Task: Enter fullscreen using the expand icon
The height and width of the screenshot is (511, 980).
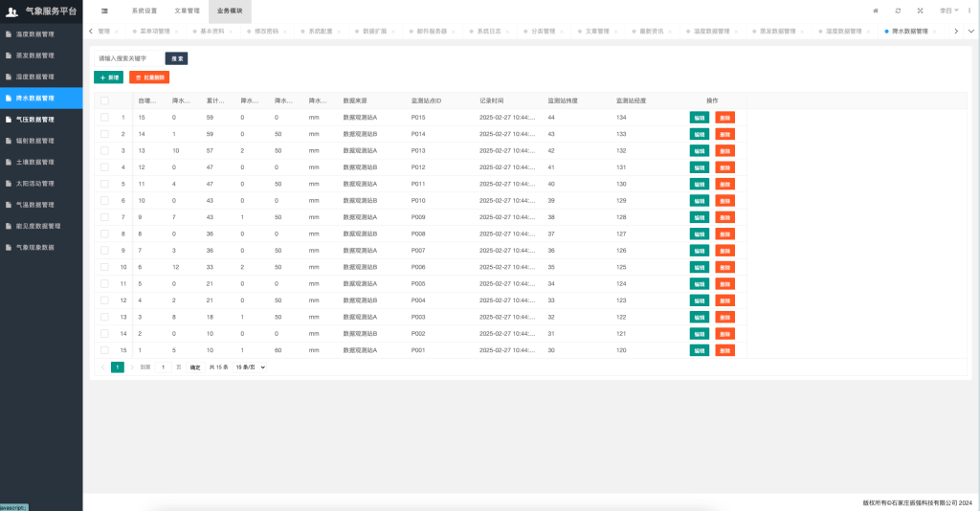Action: 920,11
